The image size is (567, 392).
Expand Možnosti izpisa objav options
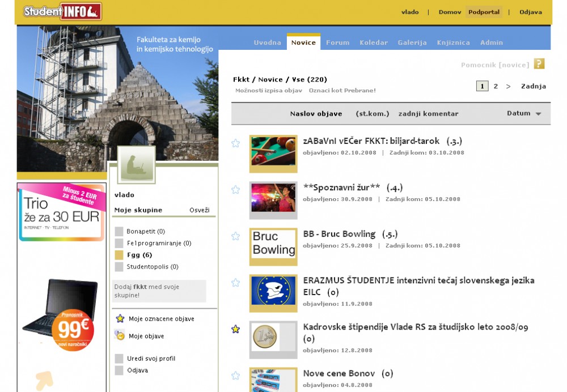pos(269,91)
